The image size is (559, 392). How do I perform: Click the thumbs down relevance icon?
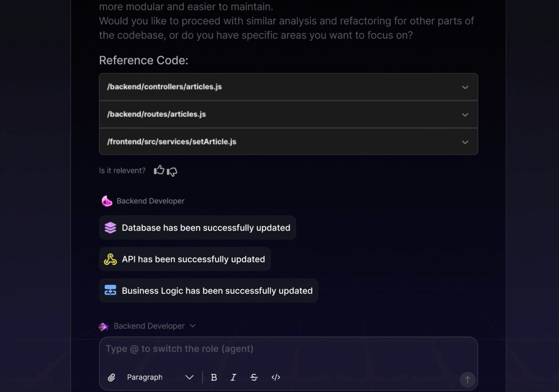pos(172,172)
